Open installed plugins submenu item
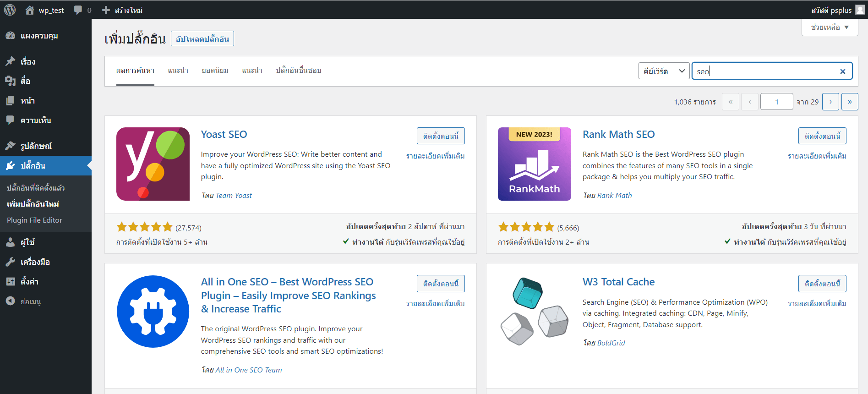The height and width of the screenshot is (394, 868). click(36, 188)
